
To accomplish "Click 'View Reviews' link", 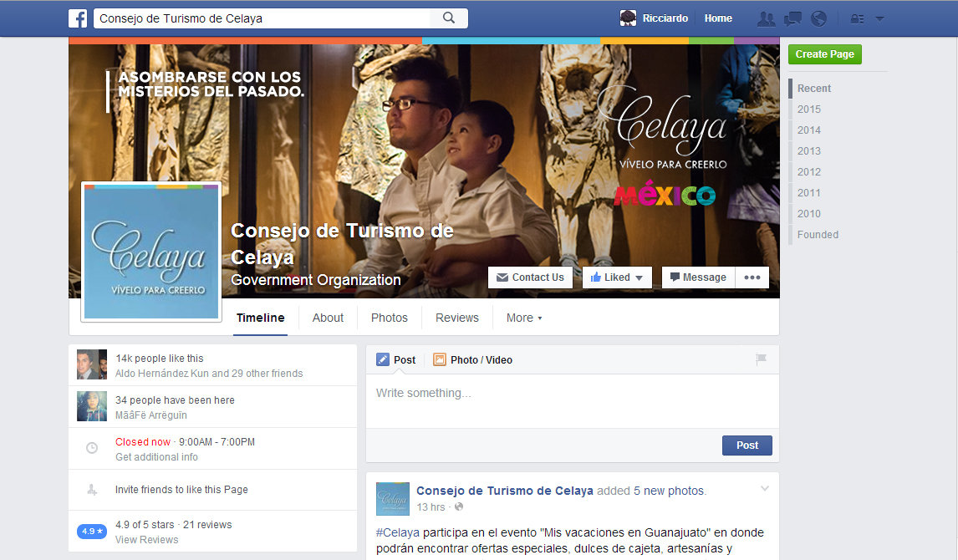I will point(146,540).
